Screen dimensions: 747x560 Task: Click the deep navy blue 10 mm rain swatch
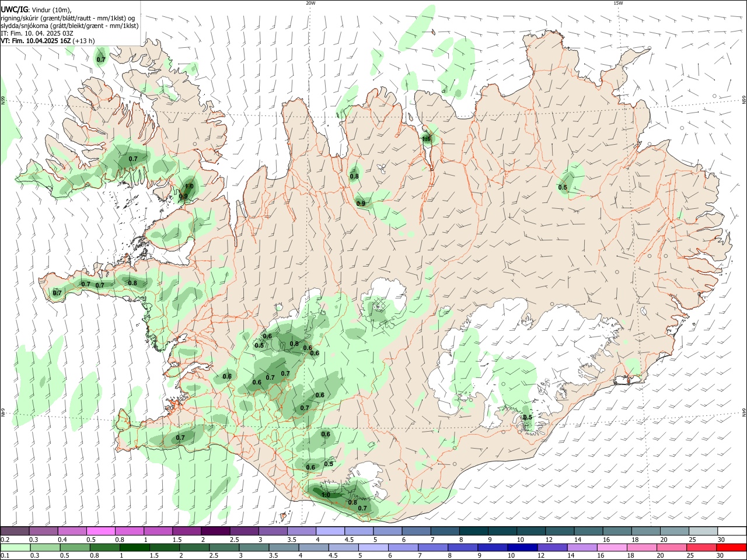(523, 547)
